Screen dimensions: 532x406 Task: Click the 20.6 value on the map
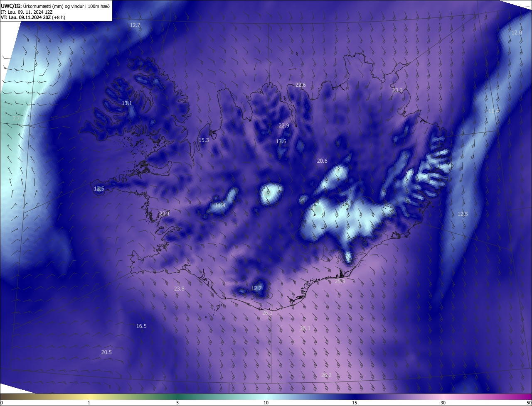point(322,161)
